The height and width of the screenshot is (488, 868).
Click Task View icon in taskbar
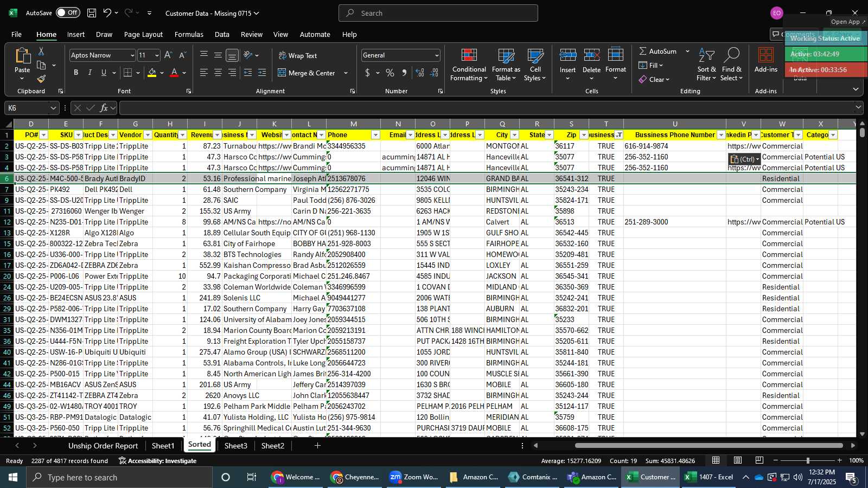251,477
